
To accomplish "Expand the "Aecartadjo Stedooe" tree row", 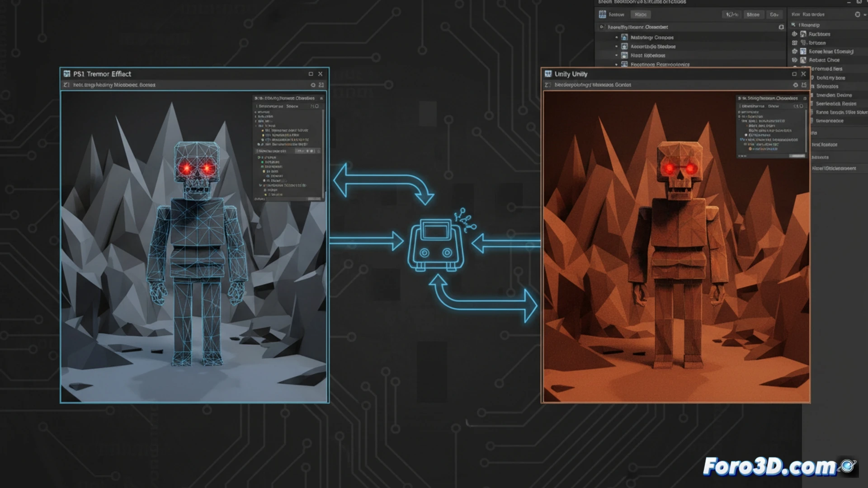I will [x=617, y=47].
